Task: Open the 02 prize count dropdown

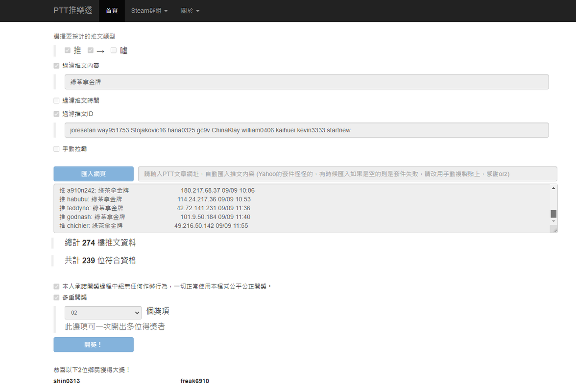Action: [x=103, y=313]
